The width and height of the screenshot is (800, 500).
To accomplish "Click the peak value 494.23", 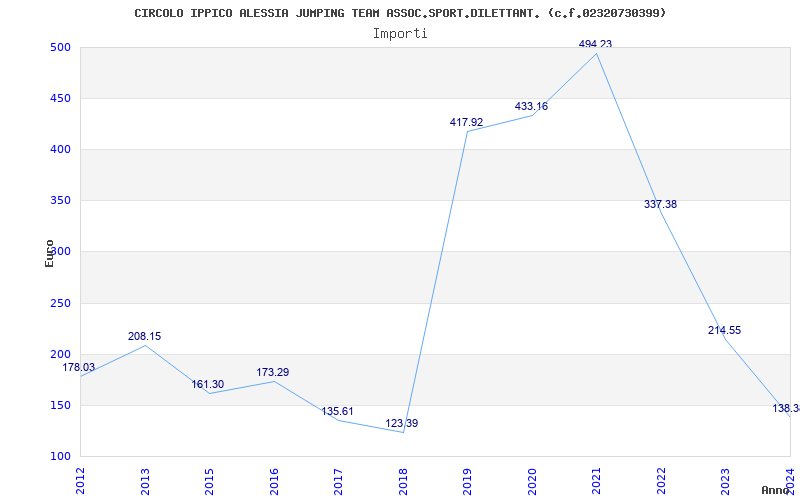I will pos(595,44).
